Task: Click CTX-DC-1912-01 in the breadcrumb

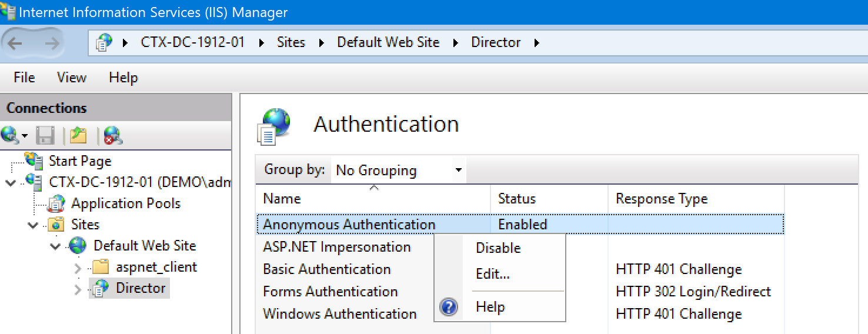Action: point(193,42)
